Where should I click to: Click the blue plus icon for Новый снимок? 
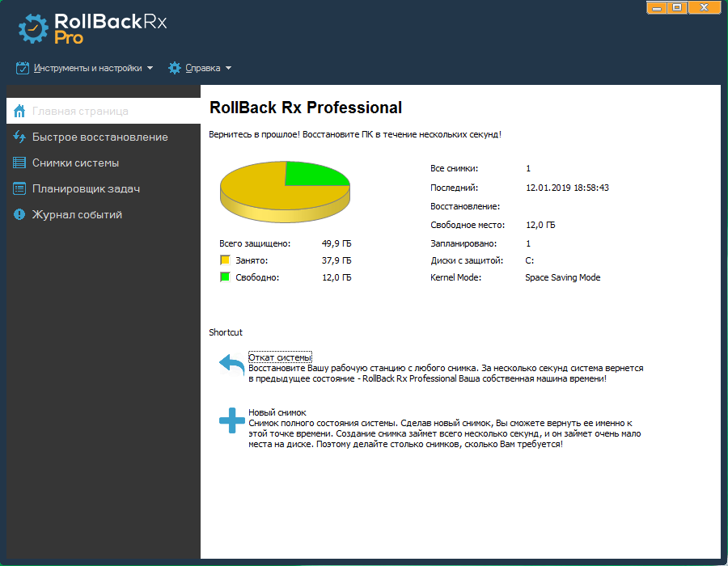[x=232, y=421]
